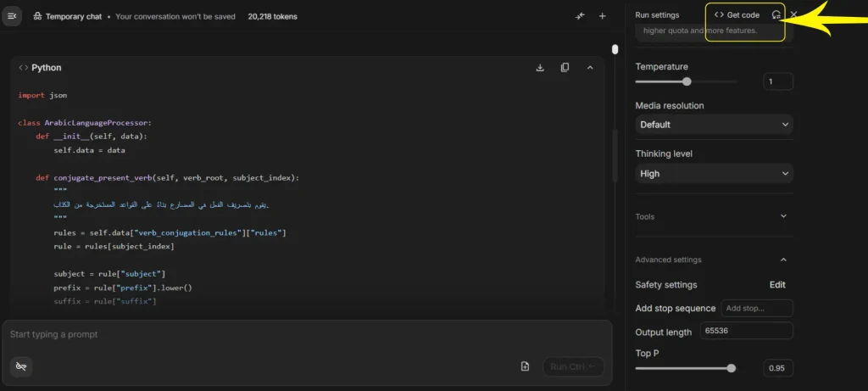This screenshot has height=391, width=868.
Task: Start a new chat with plus icon
Action: click(603, 16)
